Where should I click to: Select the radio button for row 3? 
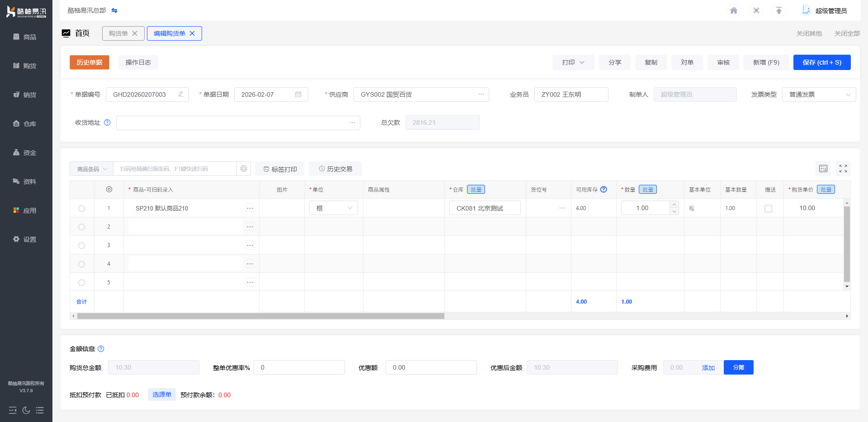click(81, 245)
